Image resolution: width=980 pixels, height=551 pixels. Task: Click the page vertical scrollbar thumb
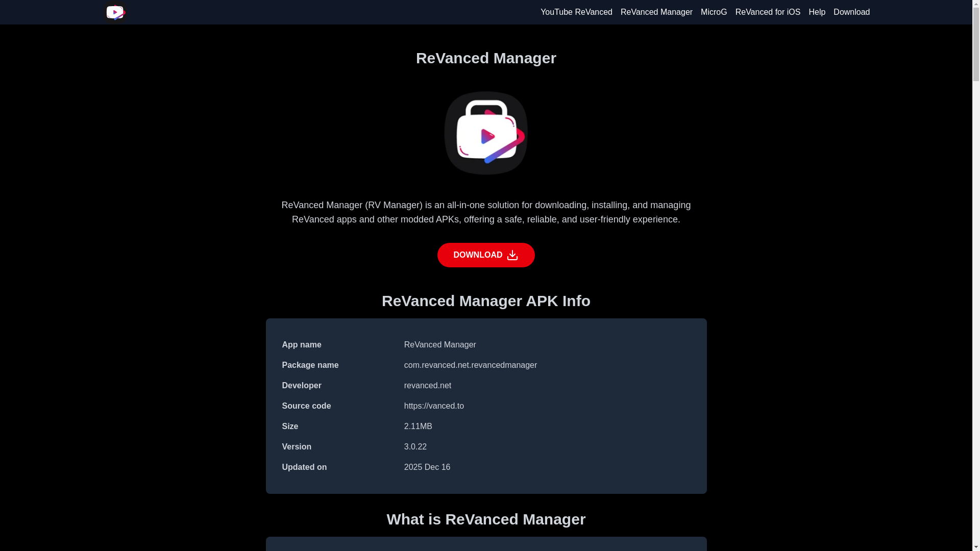[x=976, y=45]
